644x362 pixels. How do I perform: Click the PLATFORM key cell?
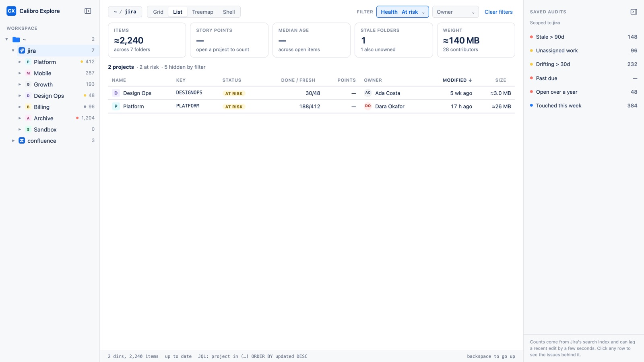tap(188, 106)
